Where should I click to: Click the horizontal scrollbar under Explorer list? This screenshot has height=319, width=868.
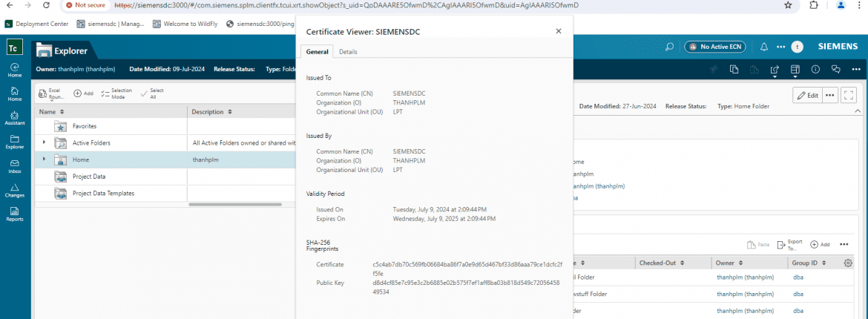pos(235,204)
